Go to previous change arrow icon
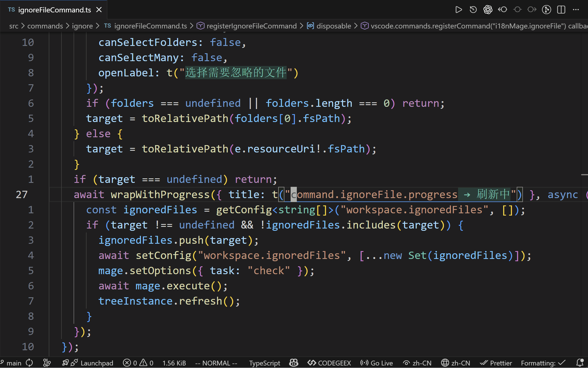588x368 pixels. coord(502,10)
